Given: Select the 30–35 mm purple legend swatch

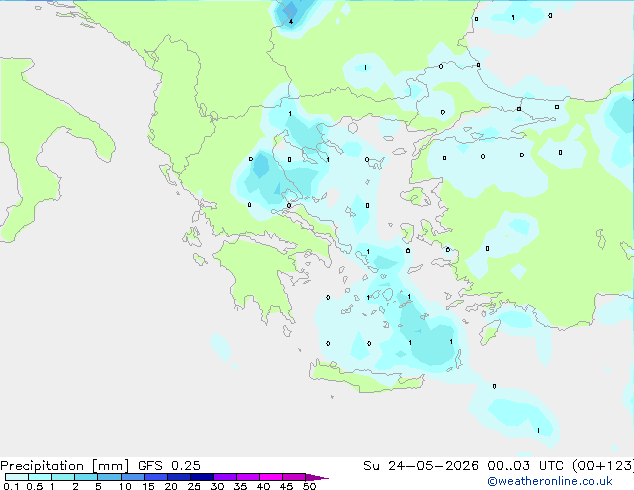Looking at the screenshot, I should coord(225,477).
